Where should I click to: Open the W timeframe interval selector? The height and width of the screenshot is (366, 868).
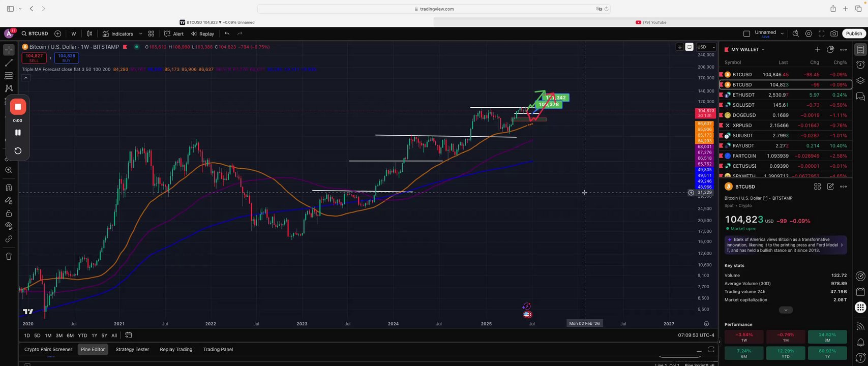74,34
